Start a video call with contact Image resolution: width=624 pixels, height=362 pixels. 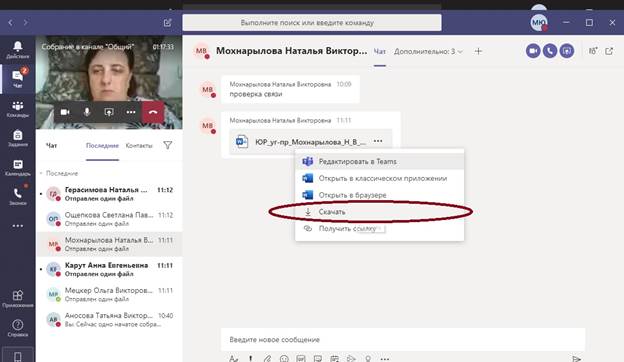[533, 51]
